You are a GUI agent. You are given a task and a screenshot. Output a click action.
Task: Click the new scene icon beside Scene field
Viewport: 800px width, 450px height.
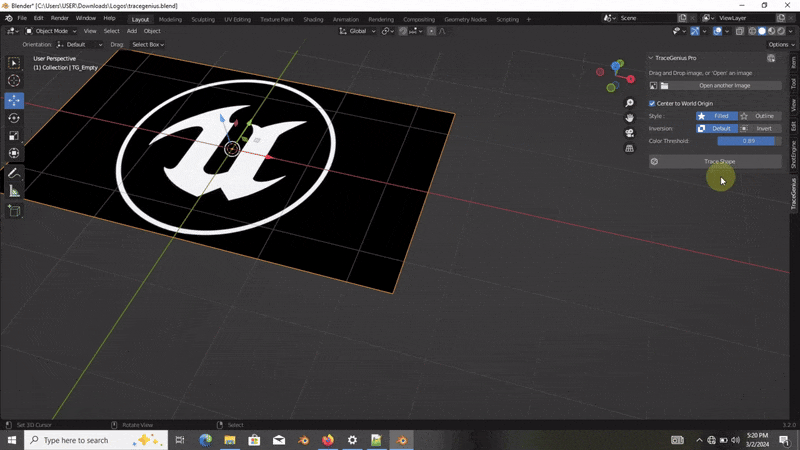(682, 18)
